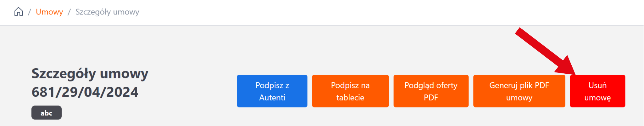Delete contract with Usuń umowę button
The image size is (644, 126).
click(597, 91)
